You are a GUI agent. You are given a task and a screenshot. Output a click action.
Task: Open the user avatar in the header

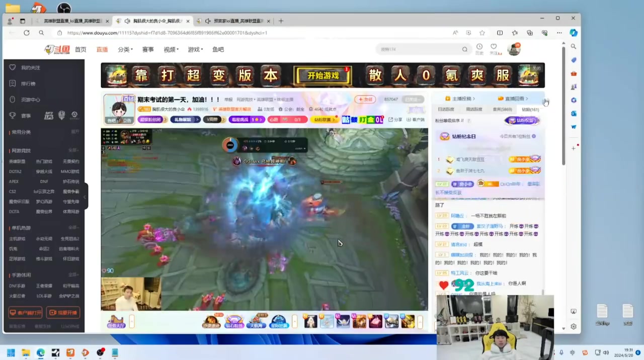[514, 49]
